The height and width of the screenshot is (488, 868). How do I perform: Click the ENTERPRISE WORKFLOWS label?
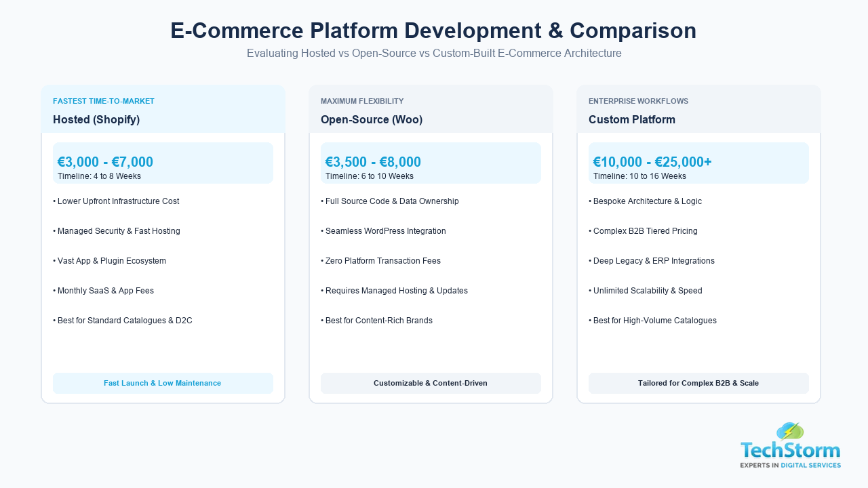tap(639, 101)
